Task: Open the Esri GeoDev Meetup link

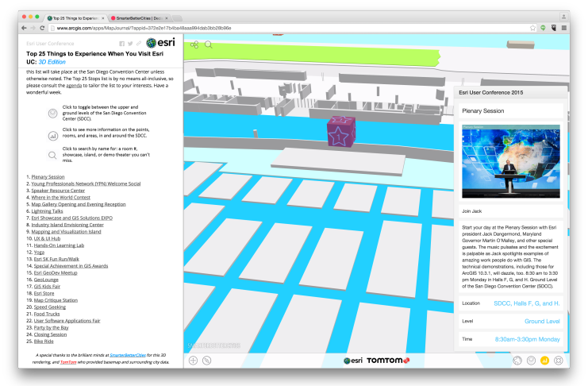Action: click(56, 273)
